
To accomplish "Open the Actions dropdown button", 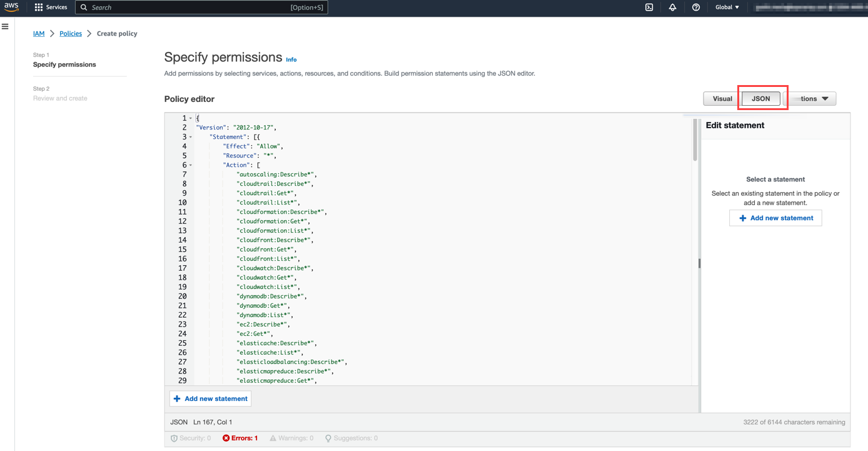I will 809,99.
